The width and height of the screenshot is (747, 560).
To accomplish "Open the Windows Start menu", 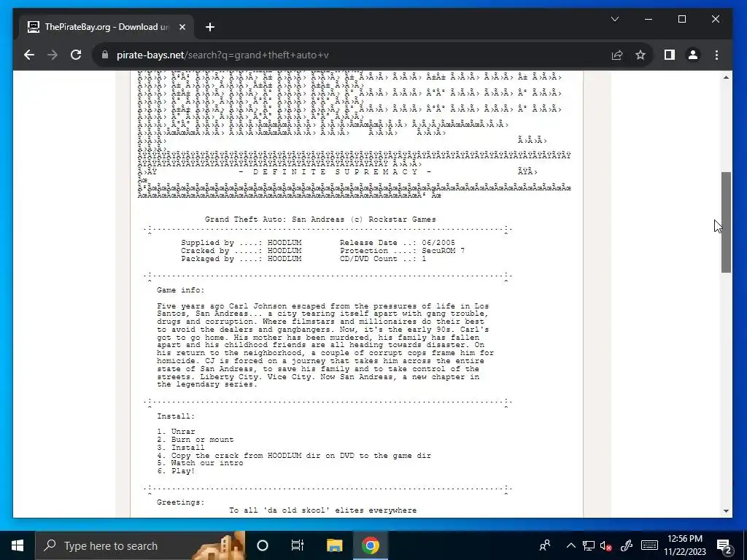I will [x=18, y=545].
